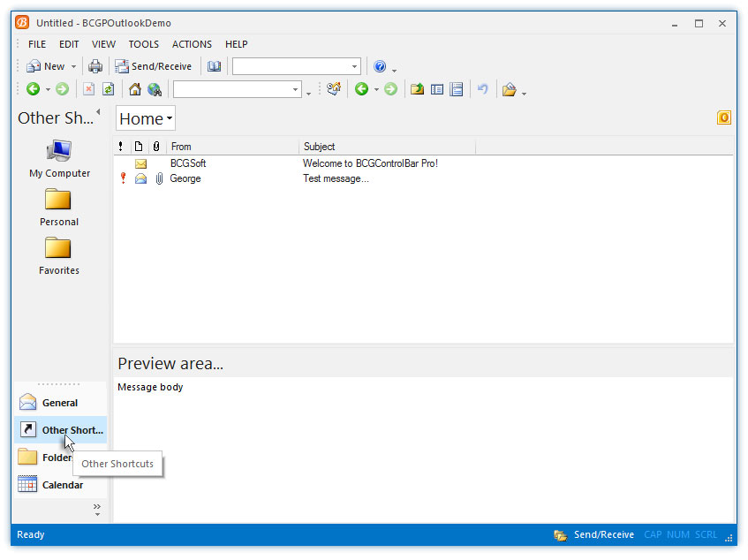Click the blue Help question mark icon
Screen dimensions: 748x560
[380, 66]
